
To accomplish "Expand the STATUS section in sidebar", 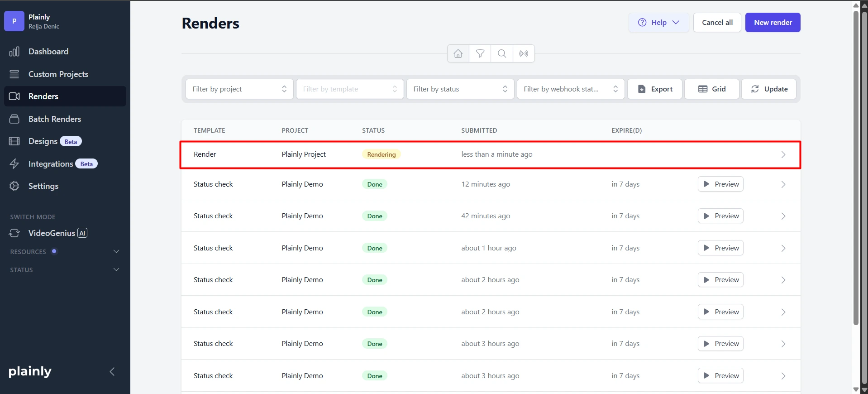I will click(x=65, y=269).
